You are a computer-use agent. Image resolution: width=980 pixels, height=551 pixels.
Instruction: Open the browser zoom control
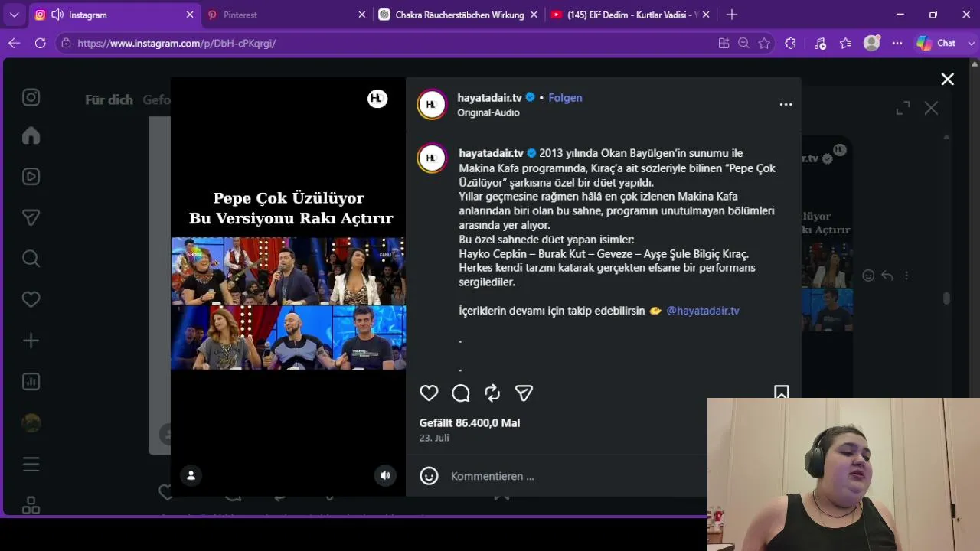[x=743, y=44]
